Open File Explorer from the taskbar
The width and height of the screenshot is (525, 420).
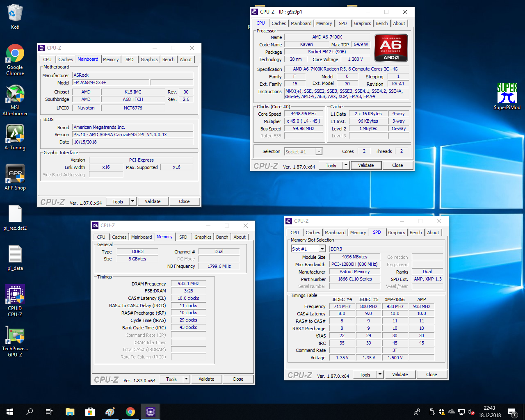point(70,412)
